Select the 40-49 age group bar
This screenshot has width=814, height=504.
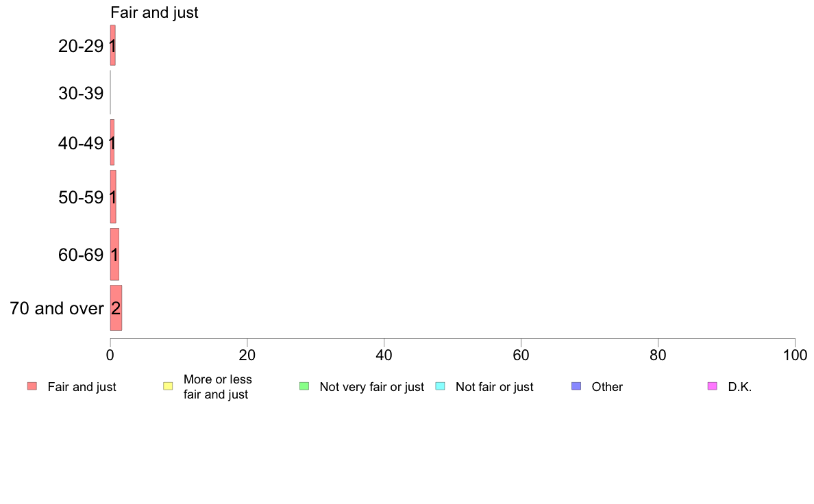(112, 142)
